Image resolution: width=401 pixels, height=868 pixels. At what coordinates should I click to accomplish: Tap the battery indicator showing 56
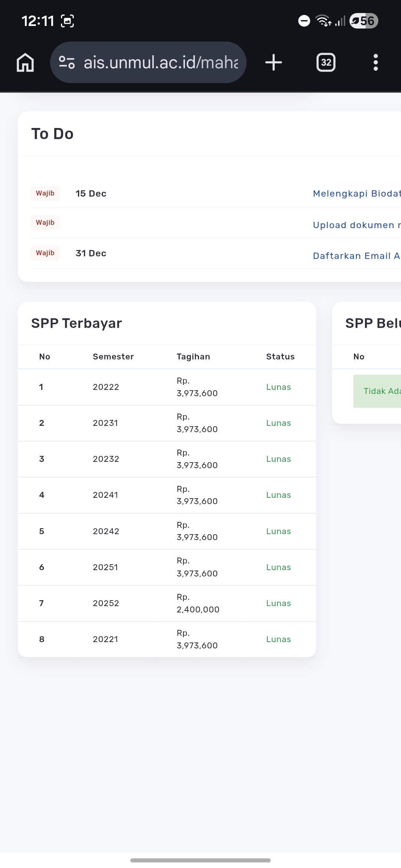point(363,21)
